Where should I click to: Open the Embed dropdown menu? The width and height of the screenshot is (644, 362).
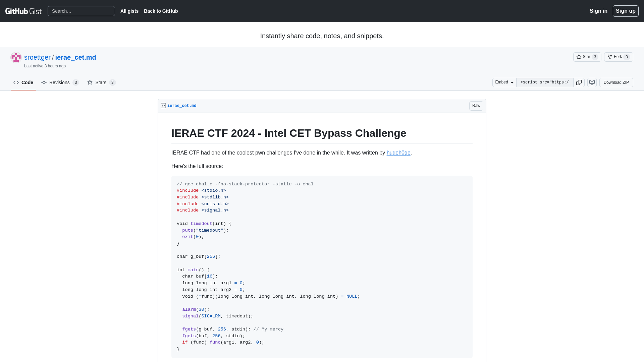pos(504,82)
